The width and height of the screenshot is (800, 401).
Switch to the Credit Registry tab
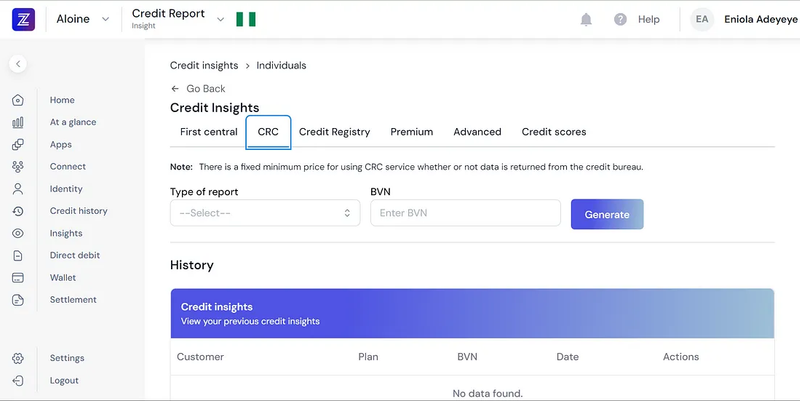click(x=334, y=132)
